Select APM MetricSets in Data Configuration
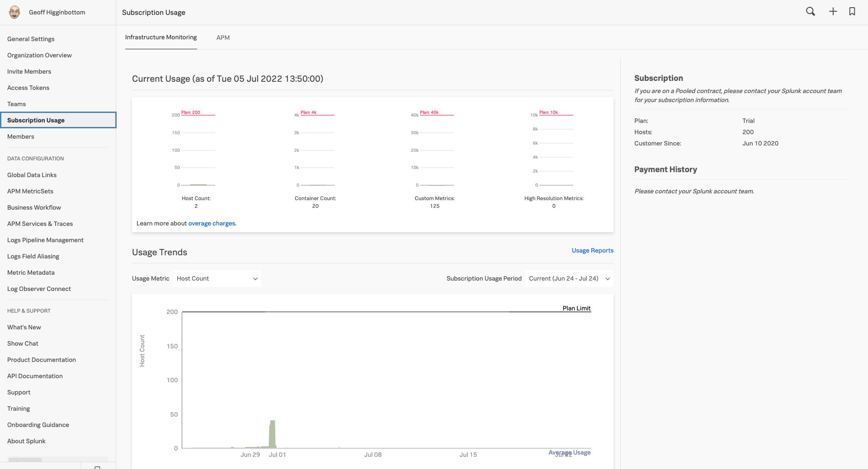Image resolution: width=868 pixels, height=469 pixels. [30, 191]
